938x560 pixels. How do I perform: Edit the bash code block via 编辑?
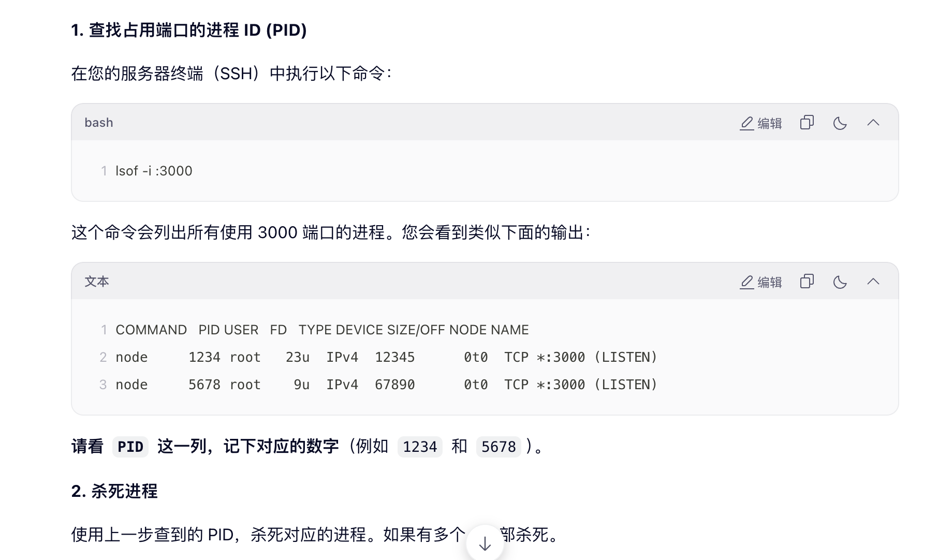(x=760, y=123)
